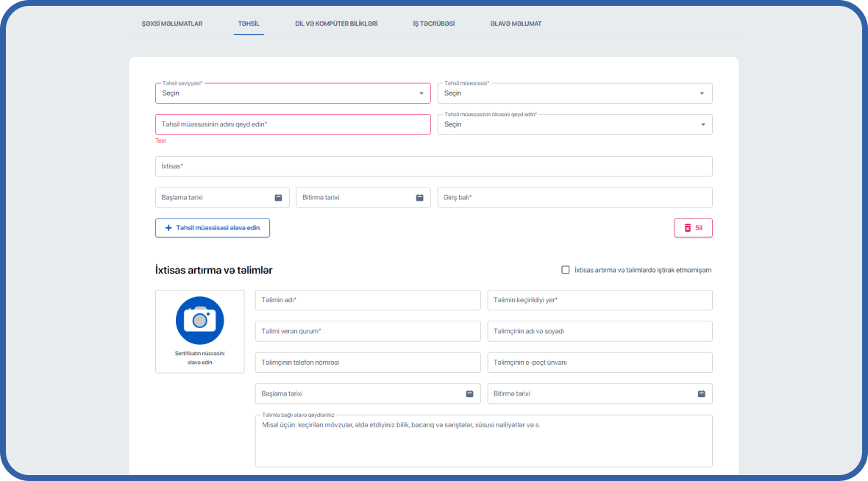This screenshot has width=868, height=481.
Task: Open the İŞ TƏCRÜBƏSİ tab
Action: pos(433,24)
